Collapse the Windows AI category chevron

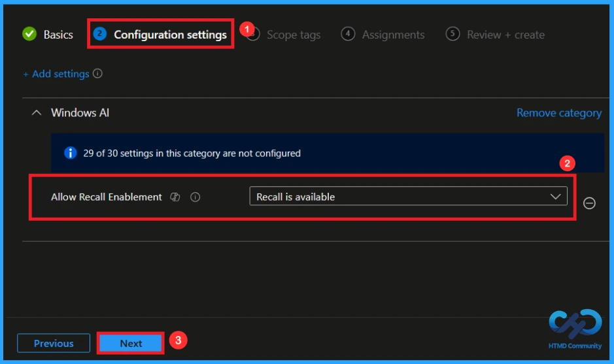tap(37, 112)
